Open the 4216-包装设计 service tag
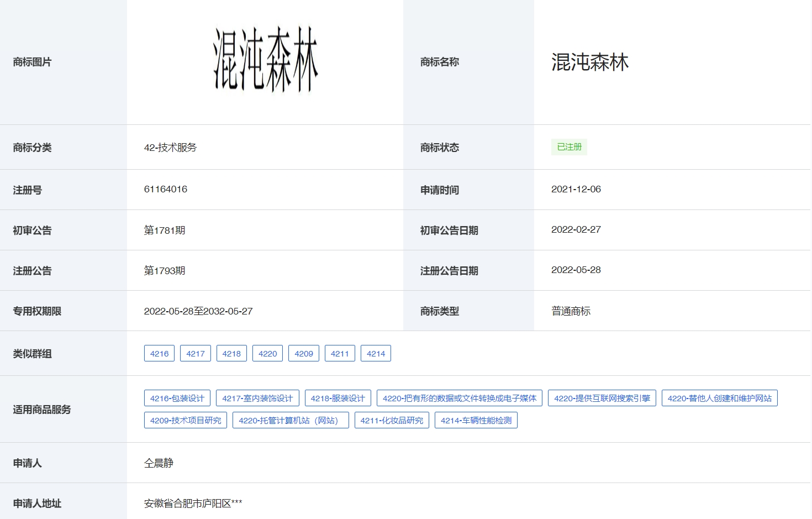 point(178,398)
